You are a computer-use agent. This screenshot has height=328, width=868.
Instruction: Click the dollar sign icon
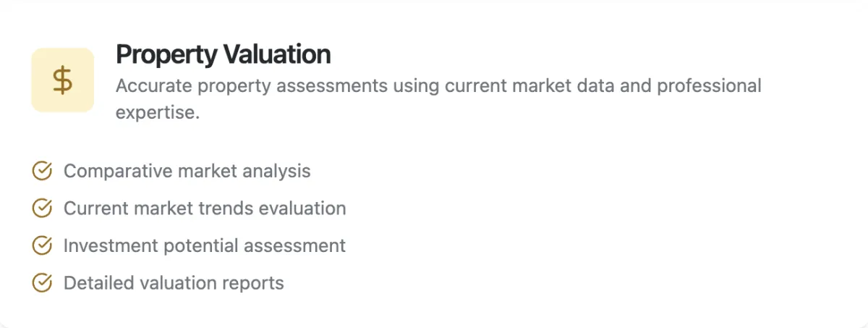point(63,80)
